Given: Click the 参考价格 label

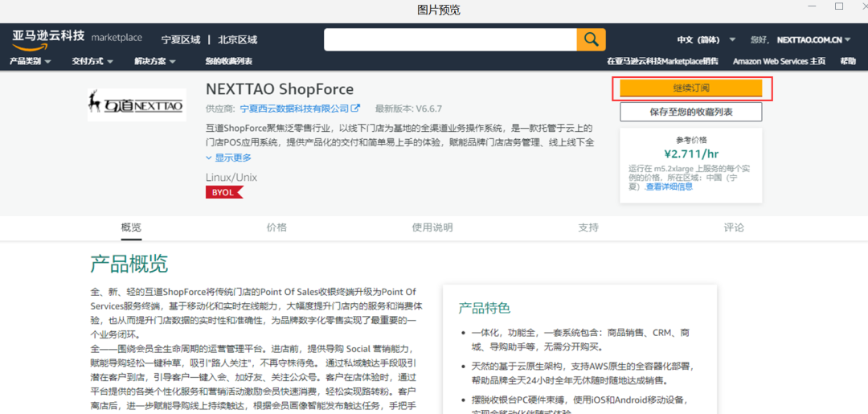Looking at the screenshot, I should tap(691, 140).
